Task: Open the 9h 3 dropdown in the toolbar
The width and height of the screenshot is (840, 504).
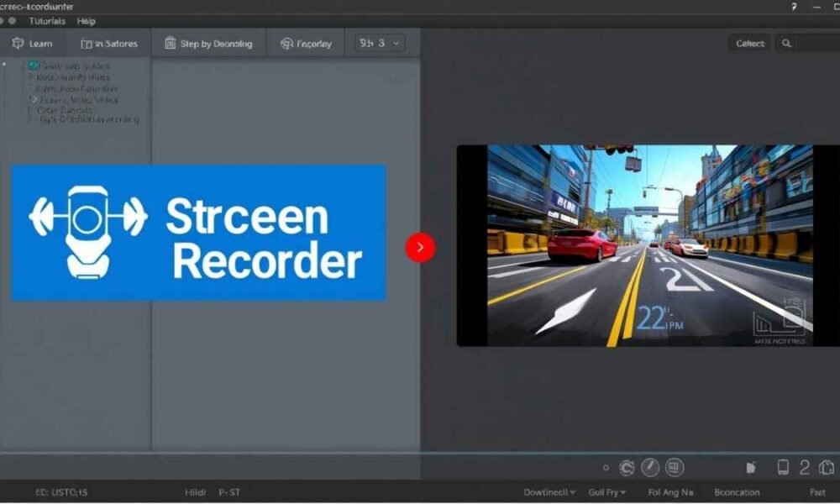Action: coord(378,42)
